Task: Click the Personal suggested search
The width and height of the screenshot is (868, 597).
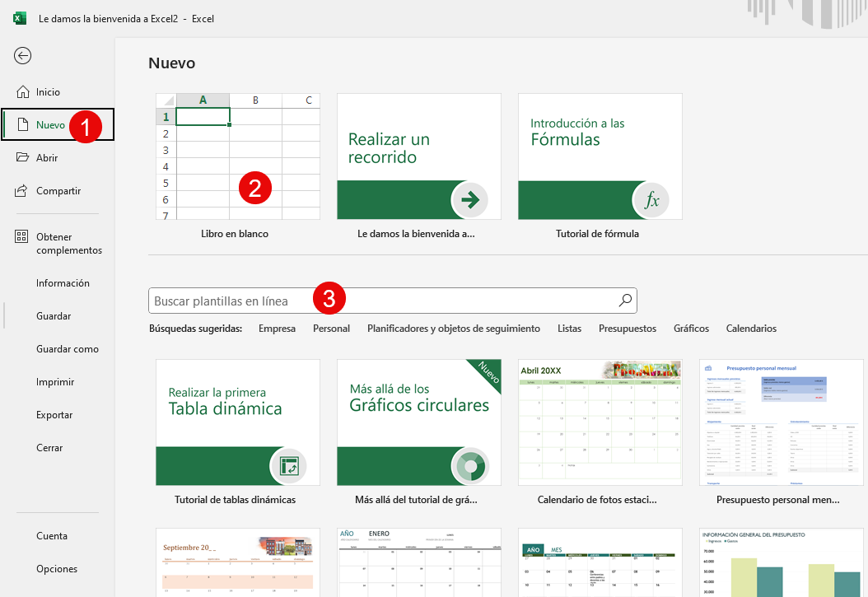Action: 331,328
